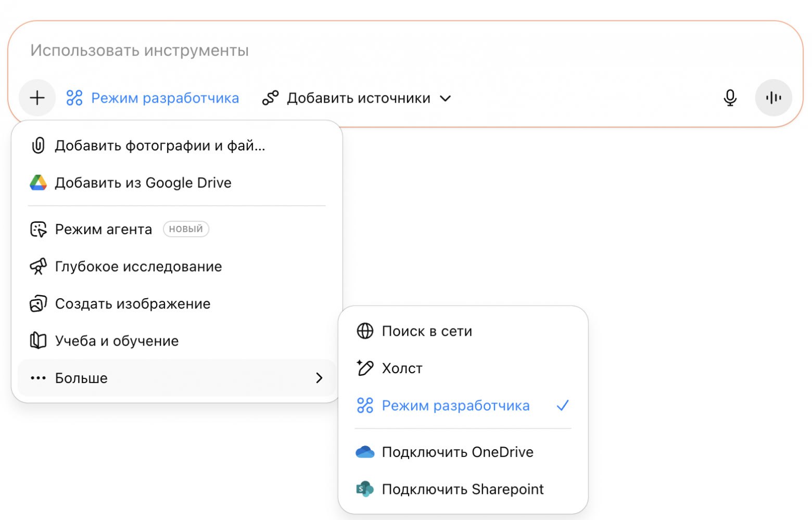Click the book icon for study mode
Viewport: 812px width, 520px height.
tap(38, 341)
